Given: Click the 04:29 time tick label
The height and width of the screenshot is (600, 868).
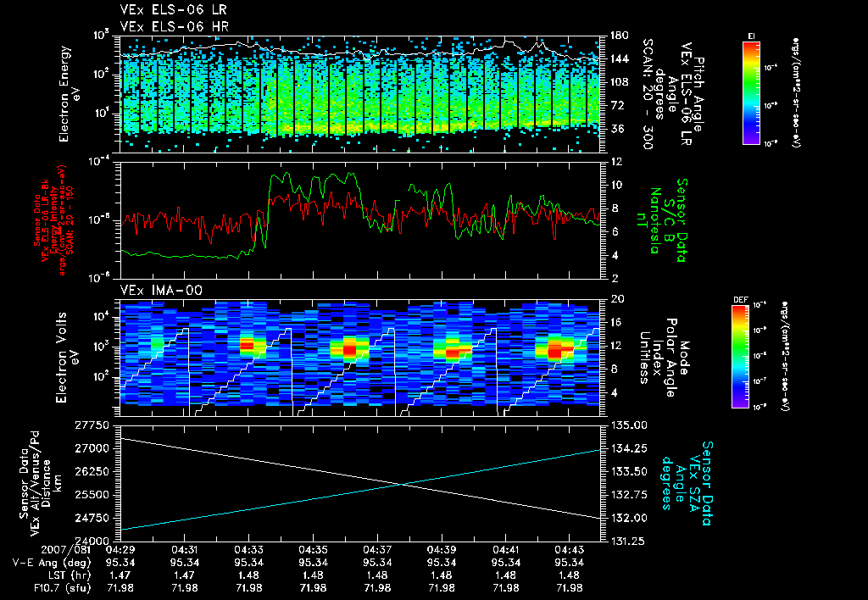Looking at the screenshot, I should pyautogui.click(x=120, y=550).
